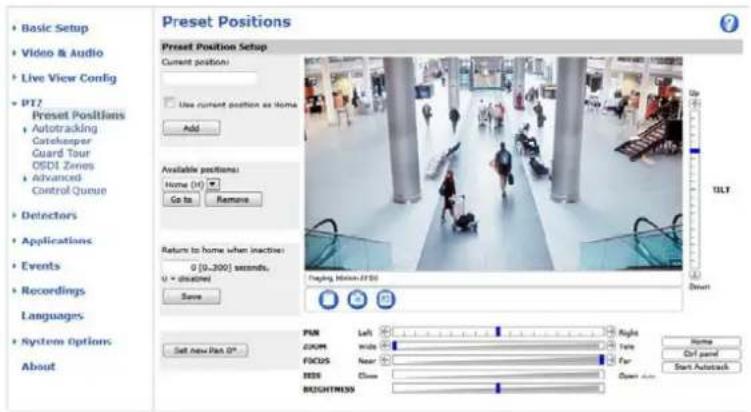Click on the IRIS slider bar
The image size is (751, 412).
(x=498, y=375)
